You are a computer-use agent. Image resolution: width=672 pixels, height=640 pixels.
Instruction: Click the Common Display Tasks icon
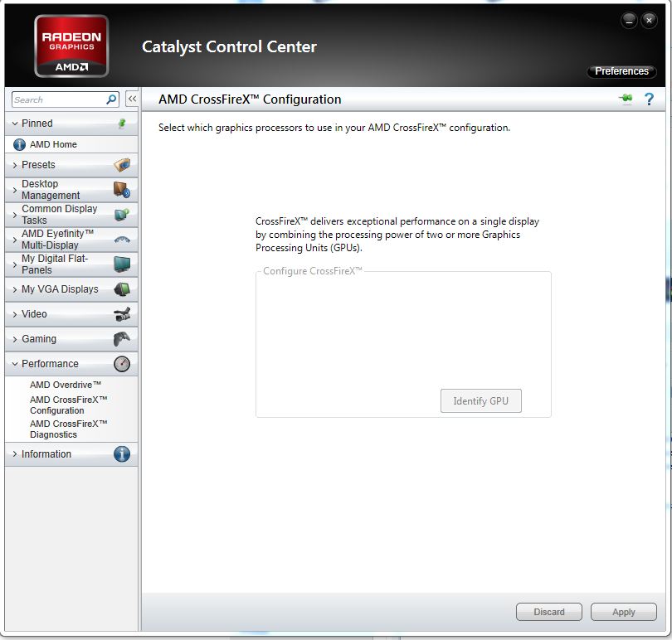(x=122, y=214)
